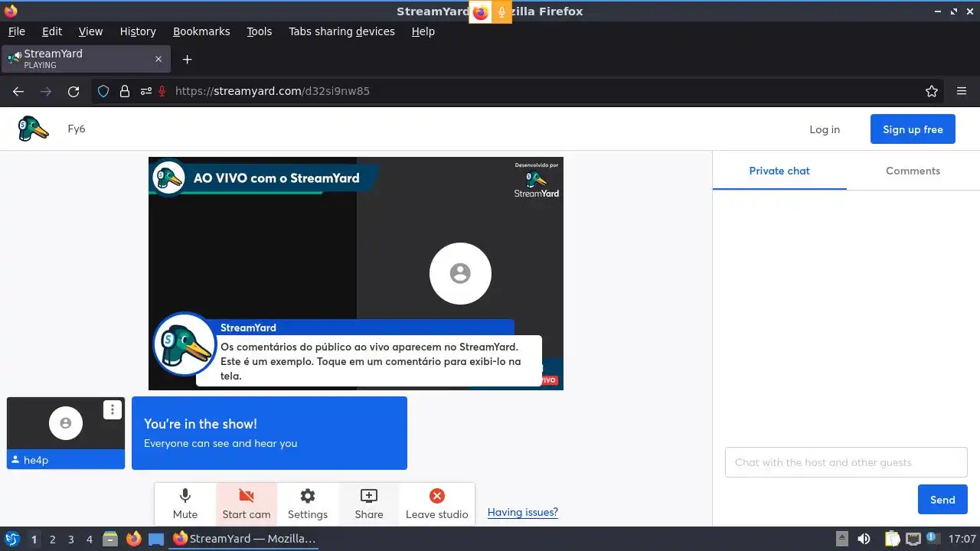Reload the page
The image size is (980, 551).
coord(73,91)
